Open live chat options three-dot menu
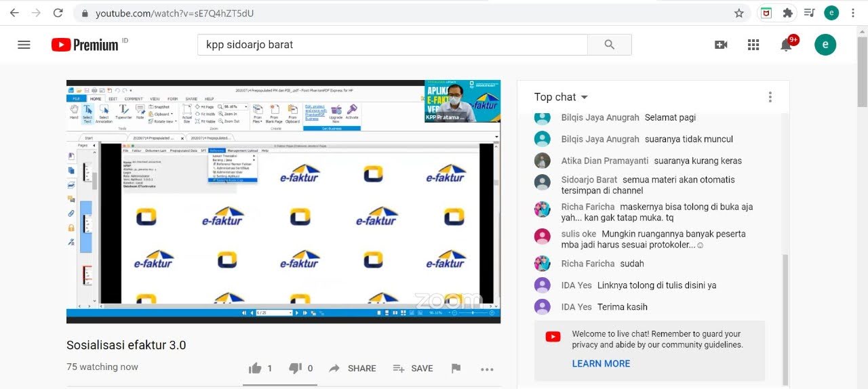Image resolution: width=868 pixels, height=389 pixels. pyautogui.click(x=770, y=97)
